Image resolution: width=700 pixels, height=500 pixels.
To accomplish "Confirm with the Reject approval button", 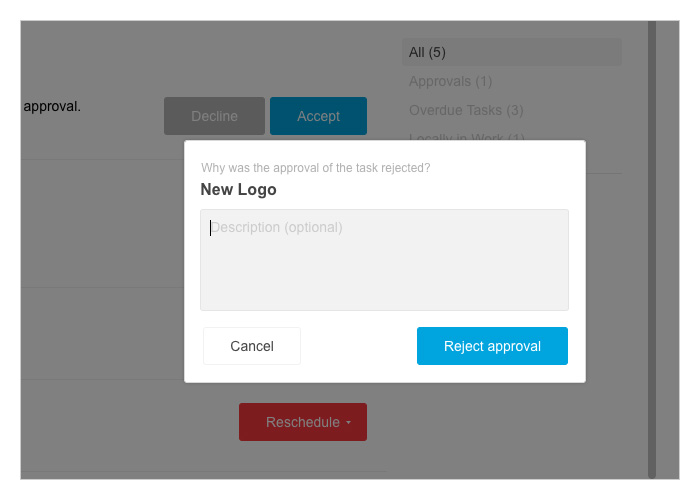I will (492, 346).
